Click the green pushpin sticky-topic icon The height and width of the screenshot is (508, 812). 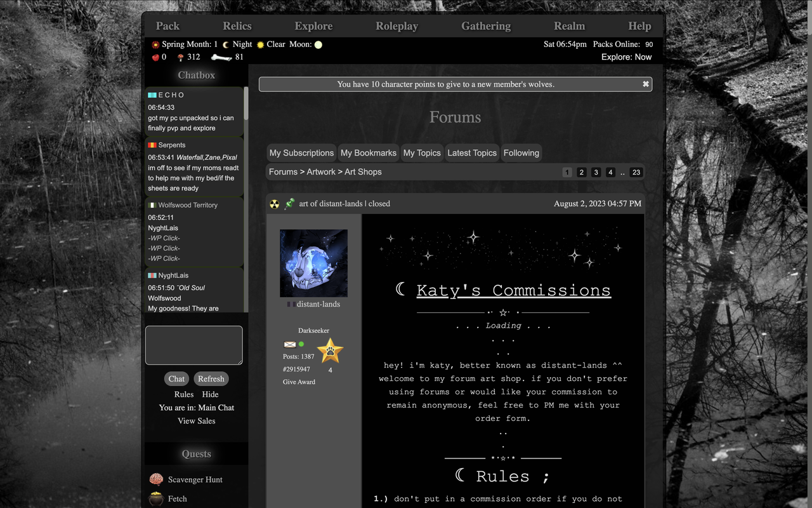click(x=289, y=204)
